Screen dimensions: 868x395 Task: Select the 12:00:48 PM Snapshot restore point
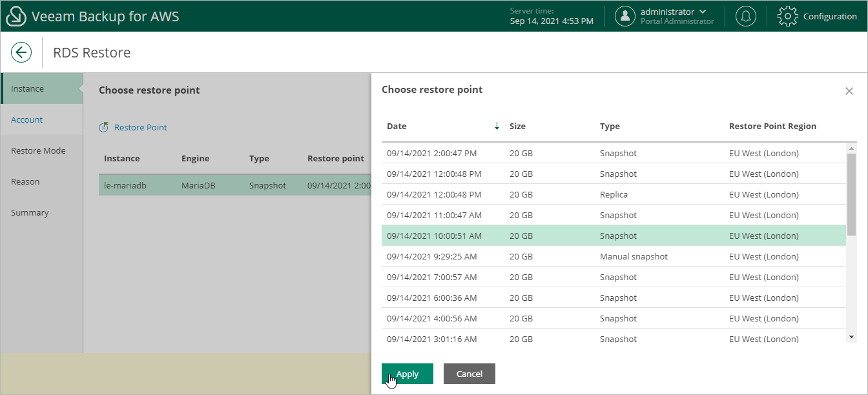pyautogui.click(x=614, y=174)
